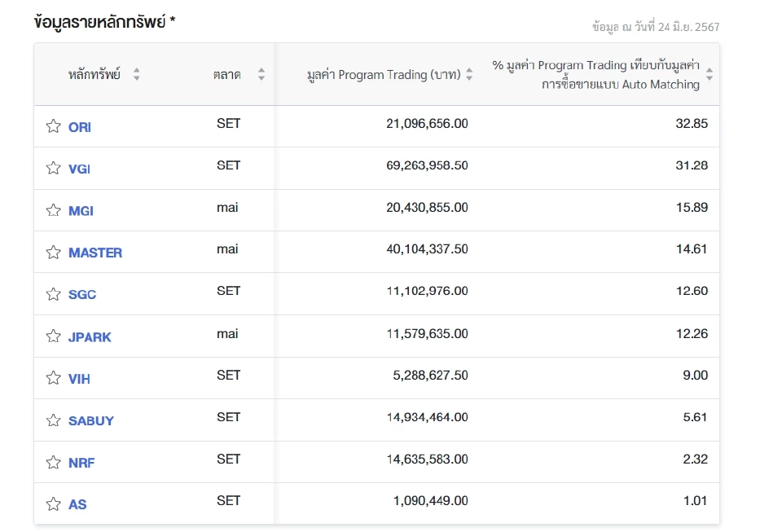
Task: Select the star icon for MGI
Action: pyautogui.click(x=53, y=210)
